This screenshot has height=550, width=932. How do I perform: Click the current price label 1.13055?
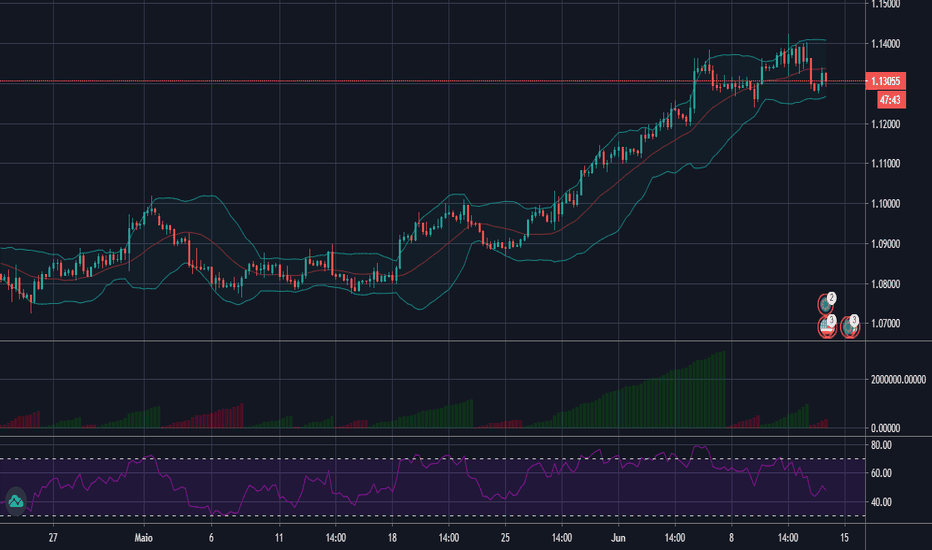pos(886,81)
